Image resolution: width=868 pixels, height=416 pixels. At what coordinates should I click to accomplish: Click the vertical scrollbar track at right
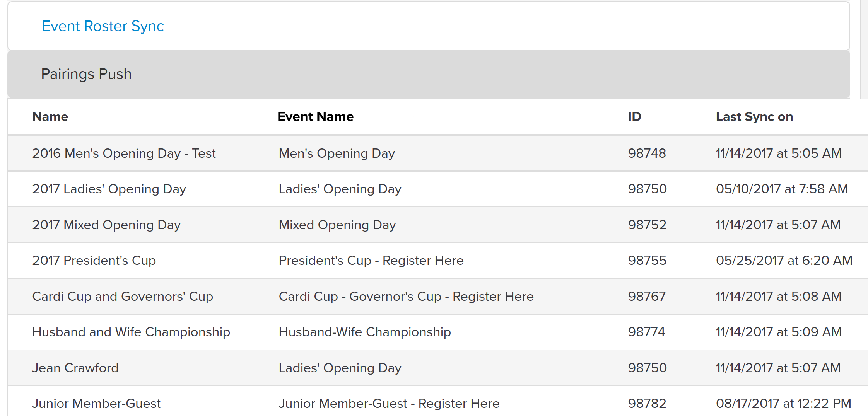[x=864, y=49]
